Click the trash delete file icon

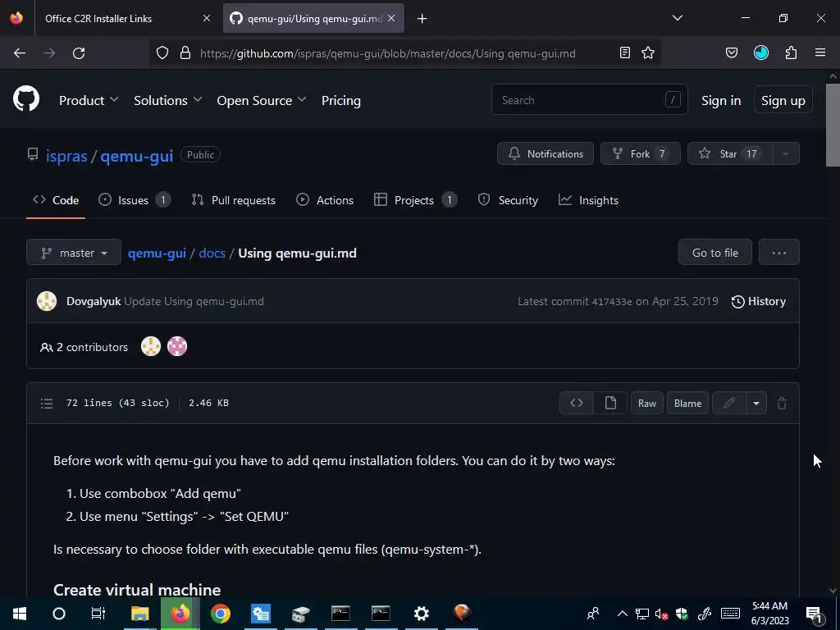pos(782,403)
